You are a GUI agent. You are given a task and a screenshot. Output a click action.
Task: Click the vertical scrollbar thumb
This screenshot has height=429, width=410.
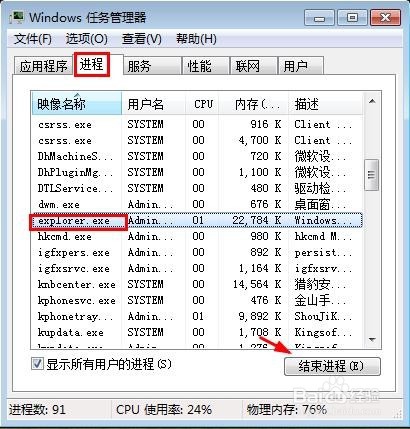(x=372, y=174)
